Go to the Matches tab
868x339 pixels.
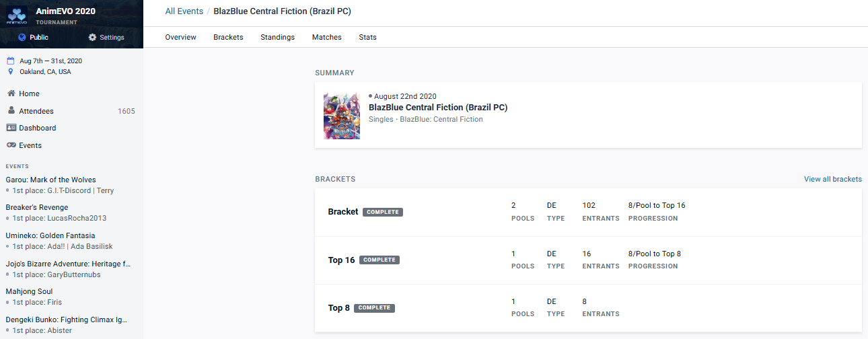coord(326,37)
